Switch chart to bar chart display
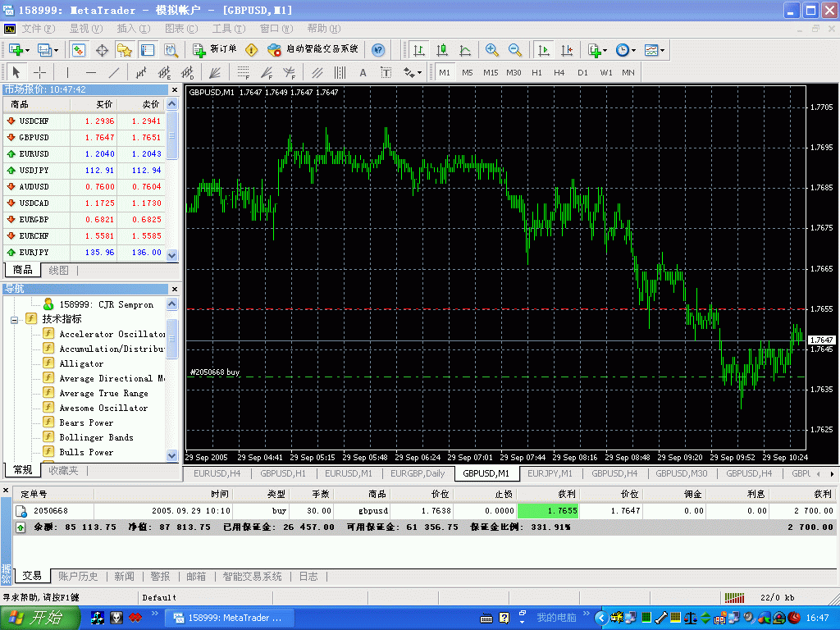 pyautogui.click(x=419, y=50)
